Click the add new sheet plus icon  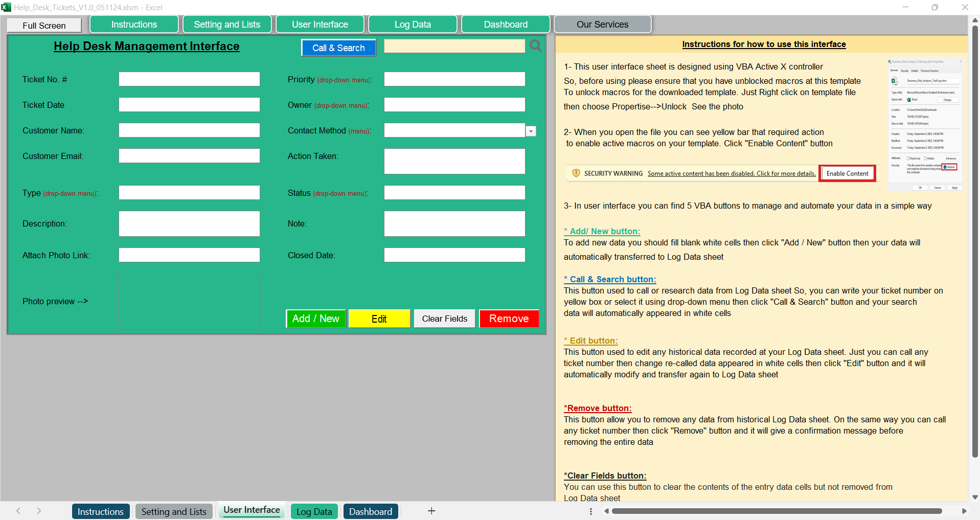tap(431, 511)
